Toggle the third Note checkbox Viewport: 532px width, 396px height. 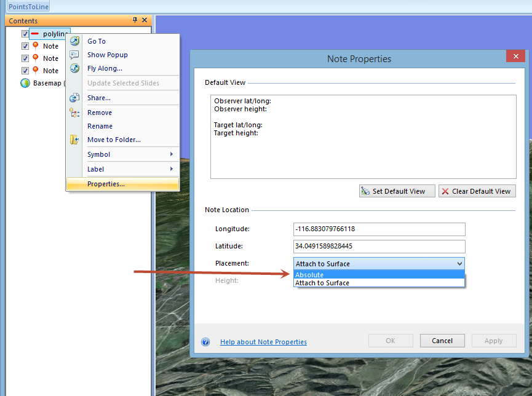[x=25, y=71]
